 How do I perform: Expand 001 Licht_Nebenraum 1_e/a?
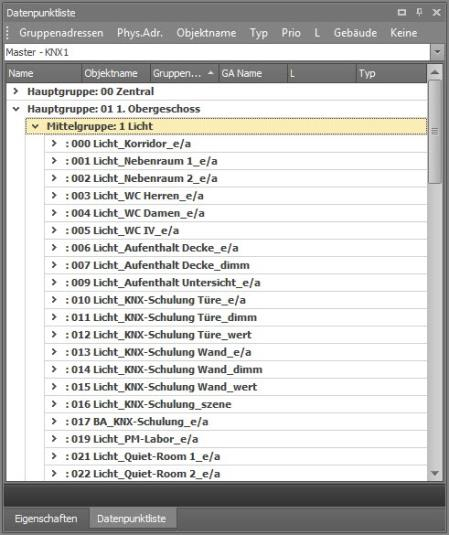click(x=54, y=161)
